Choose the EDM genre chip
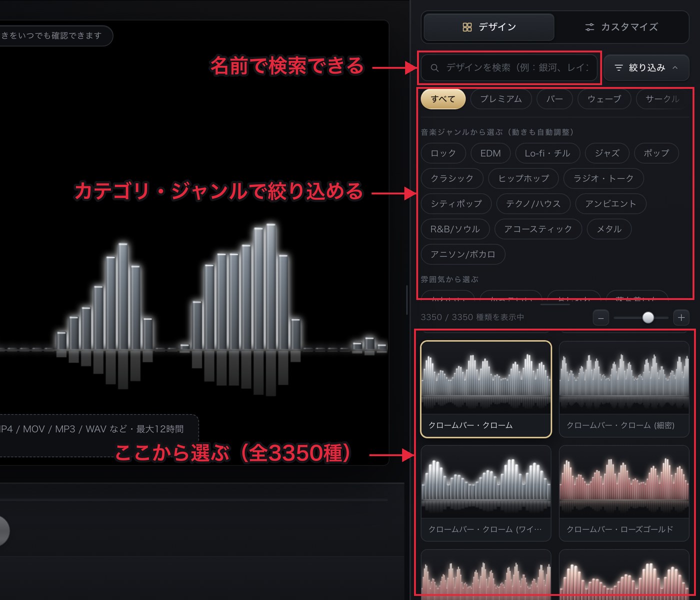Viewport: 700px width, 600px height. [490, 153]
